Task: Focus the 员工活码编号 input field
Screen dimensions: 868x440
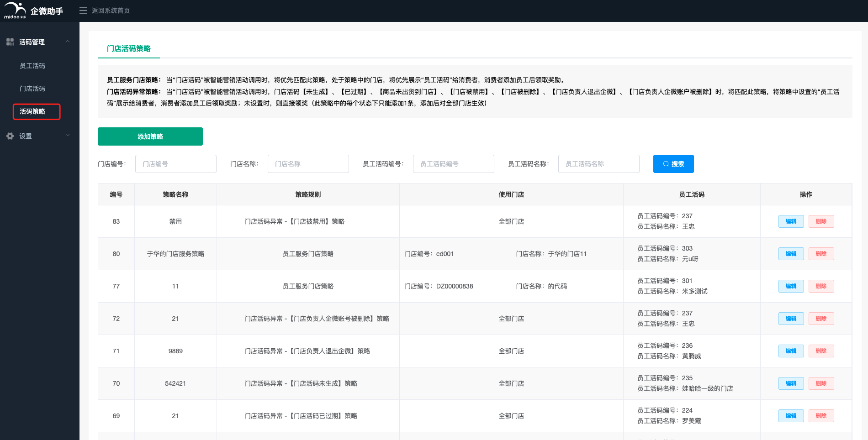Action: 454,164
